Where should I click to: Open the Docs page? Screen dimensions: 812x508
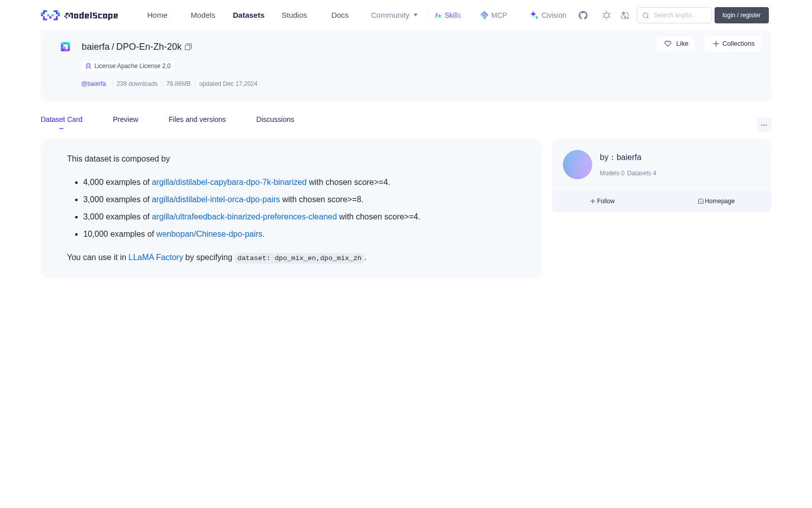tap(340, 15)
